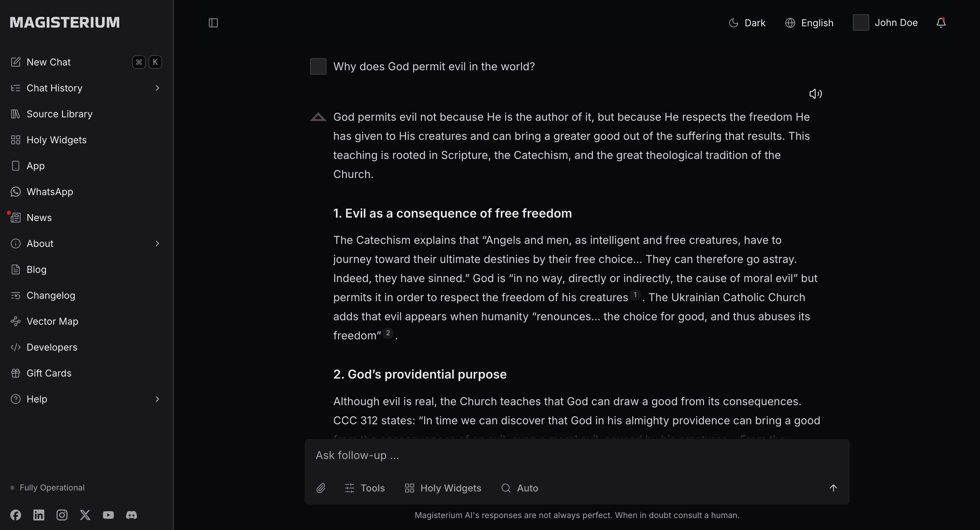Image resolution: width=980 pixels, height=530 pixels.
Task: Open the Auto search mode selector
Action: point(520,488)
